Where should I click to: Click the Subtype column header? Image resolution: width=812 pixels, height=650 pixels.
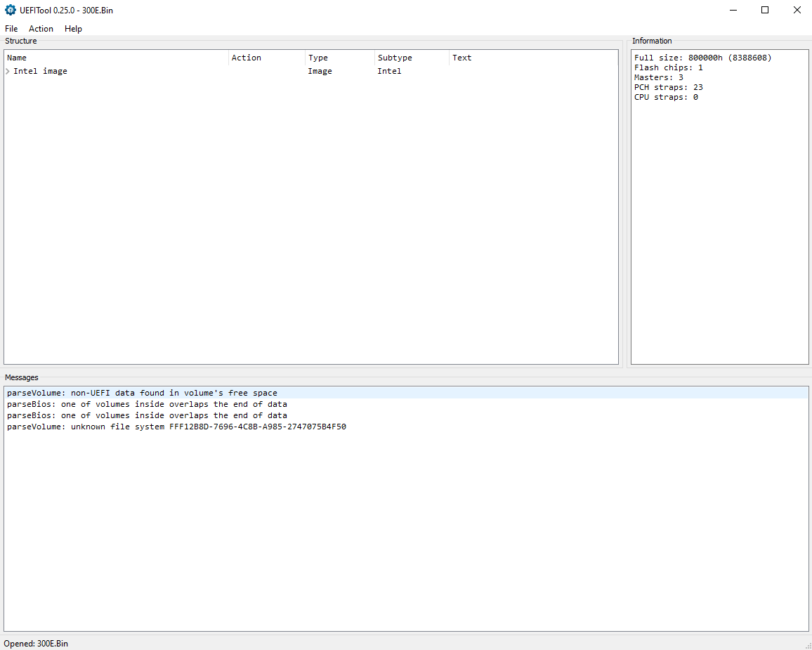pos(412,58)
